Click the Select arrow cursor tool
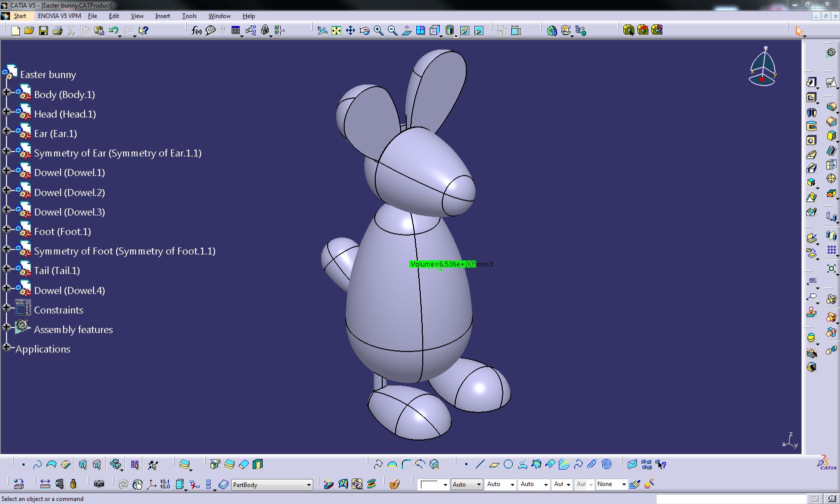The width and height of the screenshot is (840, 504). [x=799, y=31]
